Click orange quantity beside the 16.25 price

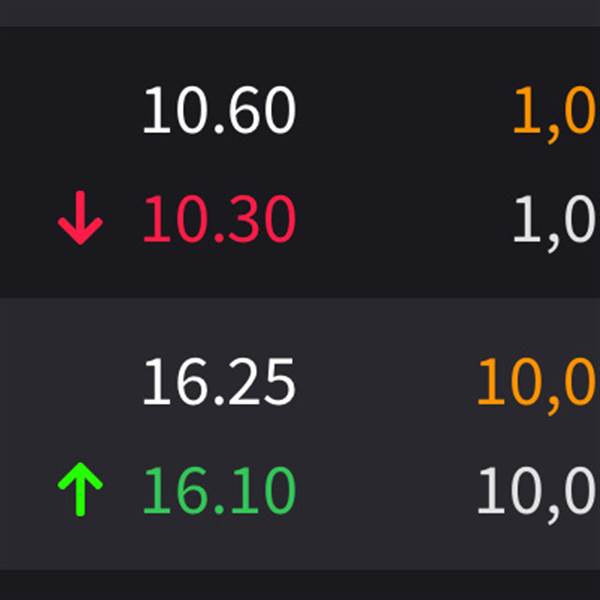(x=539, y=383)
